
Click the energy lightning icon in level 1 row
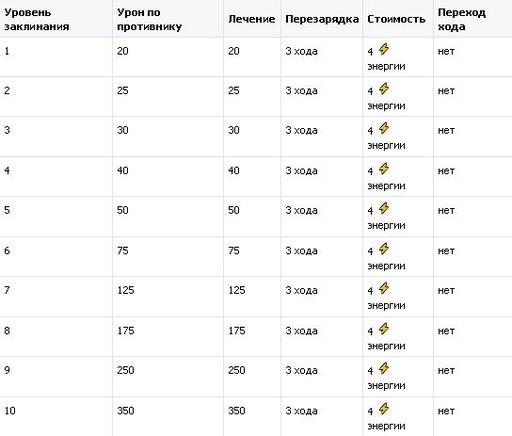pos(384,49)
